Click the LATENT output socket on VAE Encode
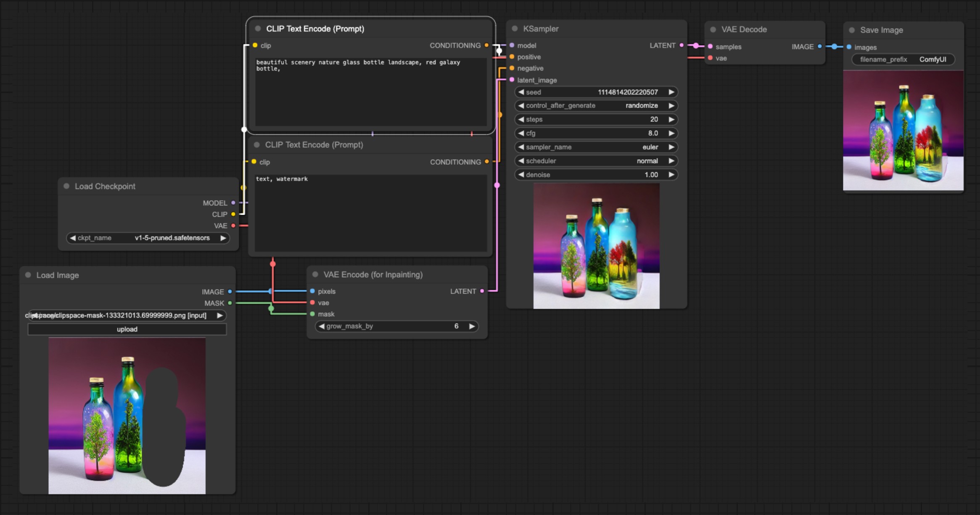The image size is (980, 515). pyautogui.click(x=482, y=291)
